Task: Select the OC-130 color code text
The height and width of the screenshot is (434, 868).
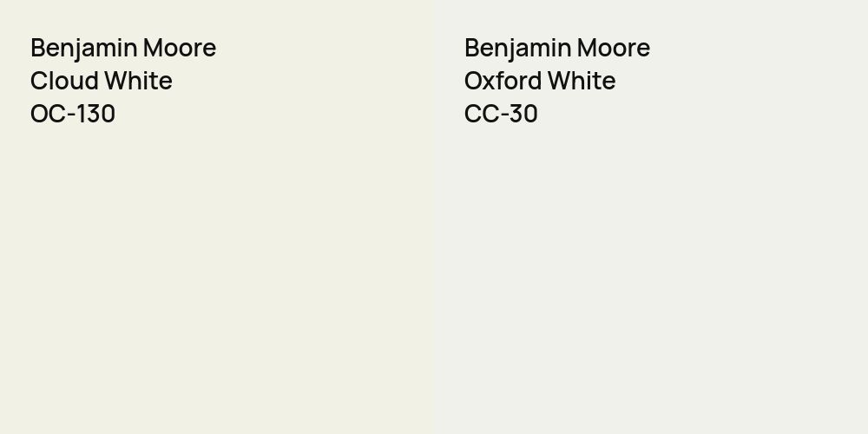Action: [73, 114]
